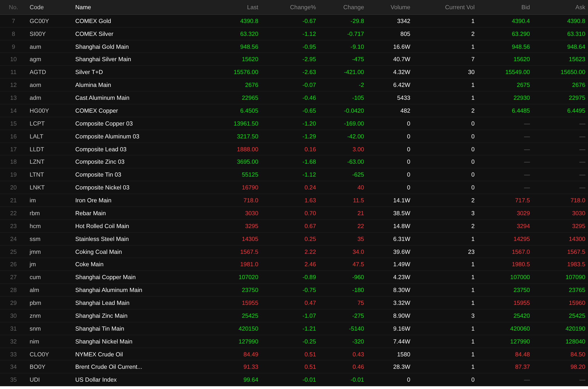Click bid price 87.37

[x=522, y=367]
